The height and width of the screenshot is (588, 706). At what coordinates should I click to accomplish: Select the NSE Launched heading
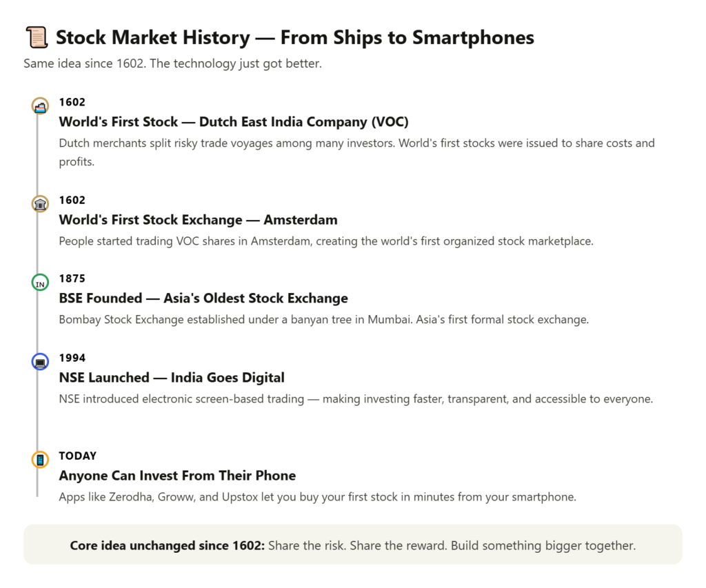coord(171,377)
